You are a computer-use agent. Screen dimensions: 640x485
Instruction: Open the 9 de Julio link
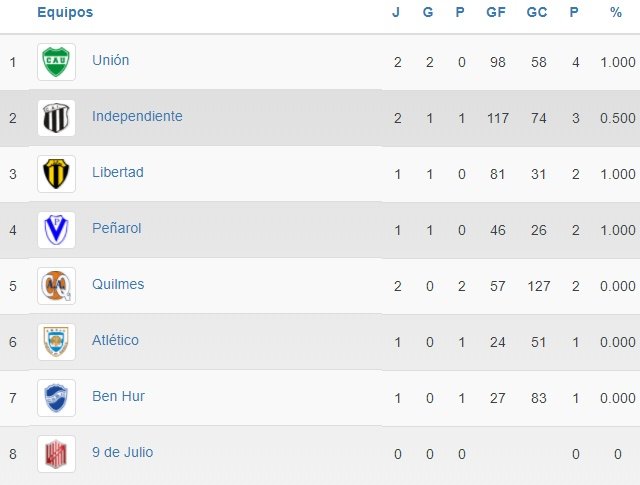click(122, 452)
